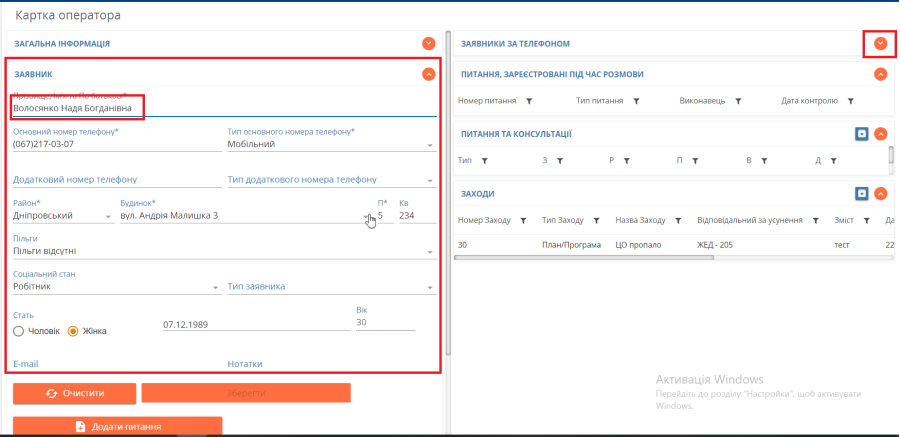Select the Жінка gender radio button

coord(73,331)
